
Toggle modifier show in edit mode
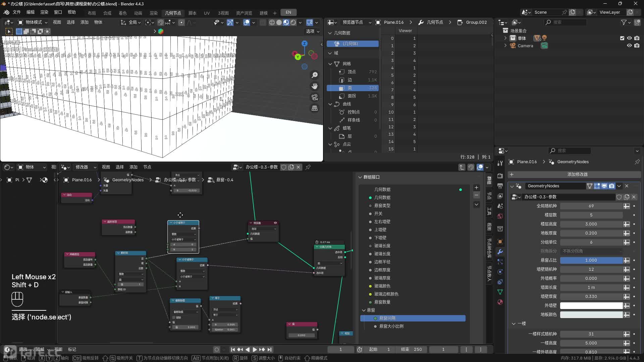coord(597,186)
